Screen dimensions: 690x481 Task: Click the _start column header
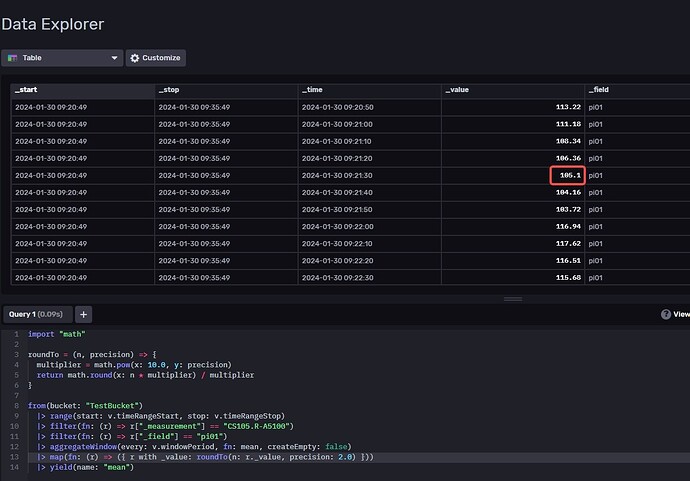(83, 90)
